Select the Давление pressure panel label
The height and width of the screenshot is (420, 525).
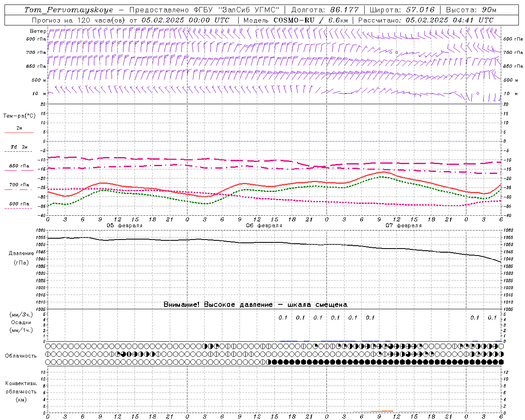pyautogui.click(x=21, y=253)
